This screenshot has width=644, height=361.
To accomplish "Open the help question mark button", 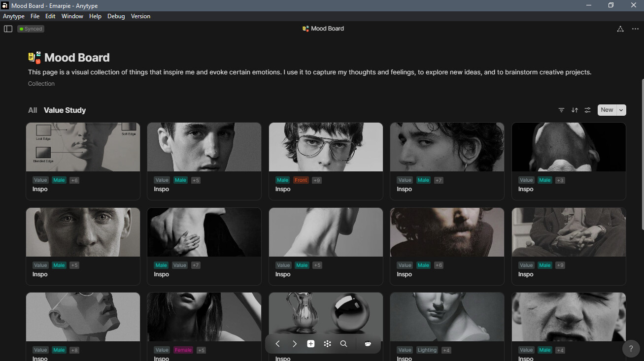I will [x=631, y=349].
